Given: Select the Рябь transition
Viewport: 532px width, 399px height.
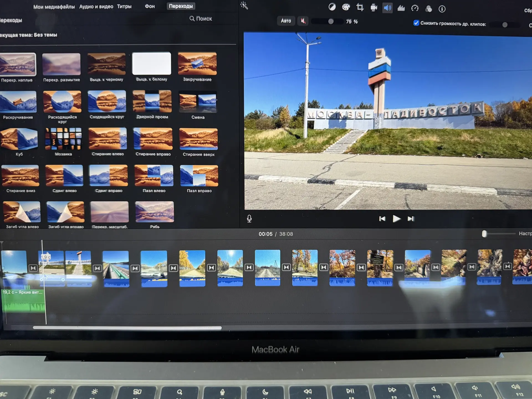Looking at the screenshot, I should click(x=155, y=212).
